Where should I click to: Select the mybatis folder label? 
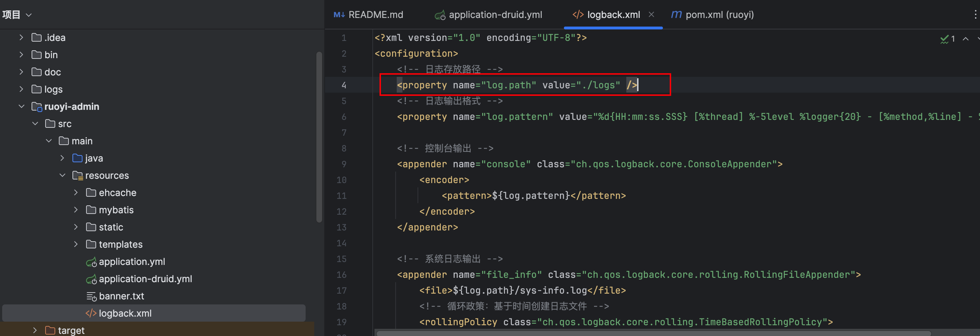pos(117,210)
